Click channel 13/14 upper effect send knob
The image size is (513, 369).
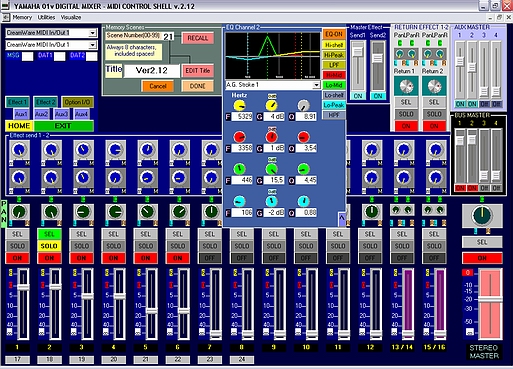(x=404, y=150)
